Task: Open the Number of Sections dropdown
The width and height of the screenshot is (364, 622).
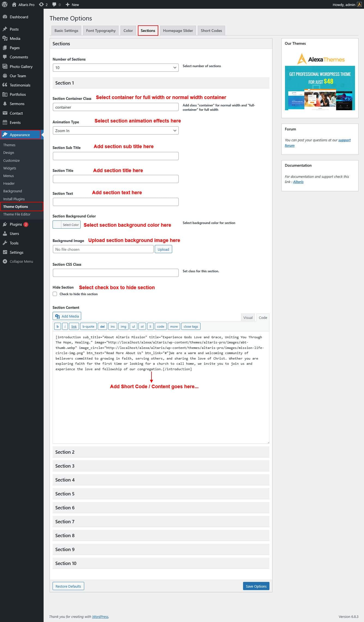Action: (x=116, y=68)
